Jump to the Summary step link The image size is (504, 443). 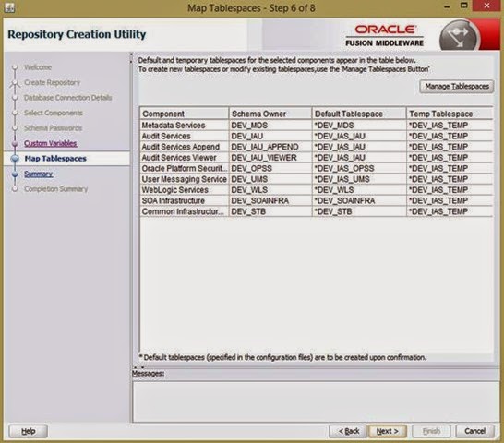38,174
